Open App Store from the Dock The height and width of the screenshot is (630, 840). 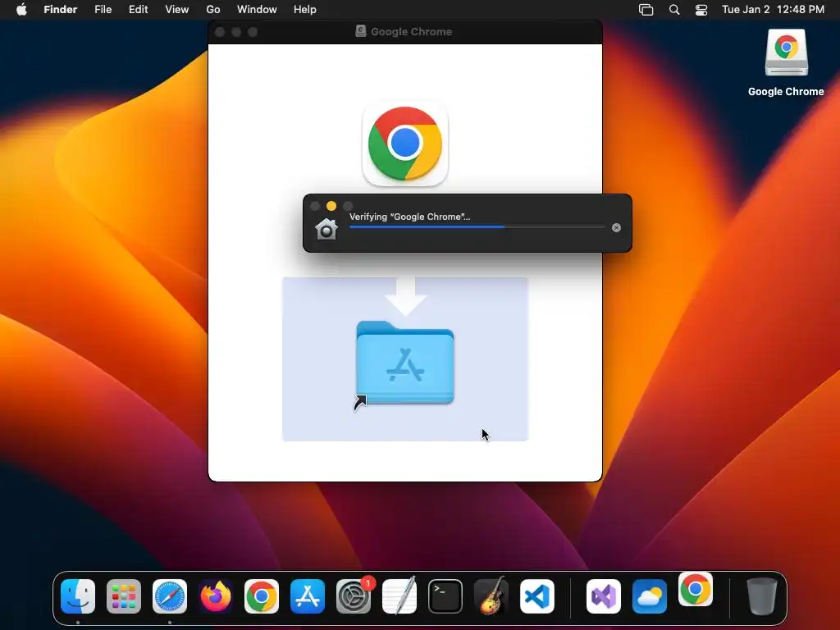point(308,596)
